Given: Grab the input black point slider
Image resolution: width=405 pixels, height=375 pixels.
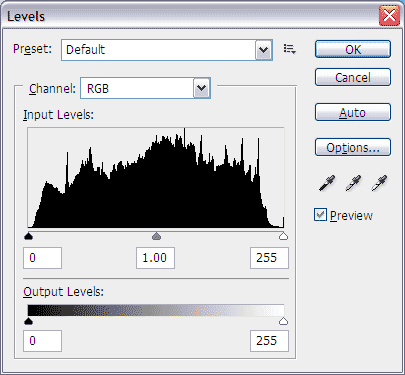Looking at the screenshot, I should point(29,236).
